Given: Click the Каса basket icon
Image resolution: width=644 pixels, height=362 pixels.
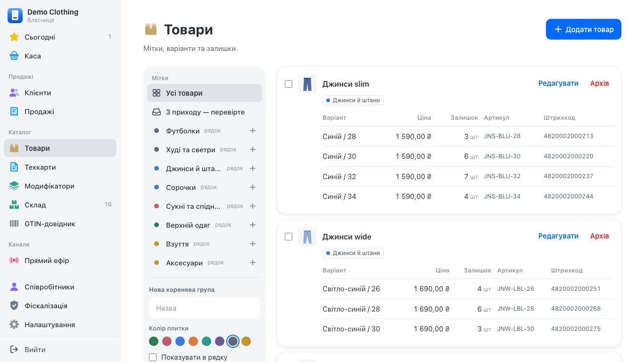Looking at the screenshot, I should [14, 56].
